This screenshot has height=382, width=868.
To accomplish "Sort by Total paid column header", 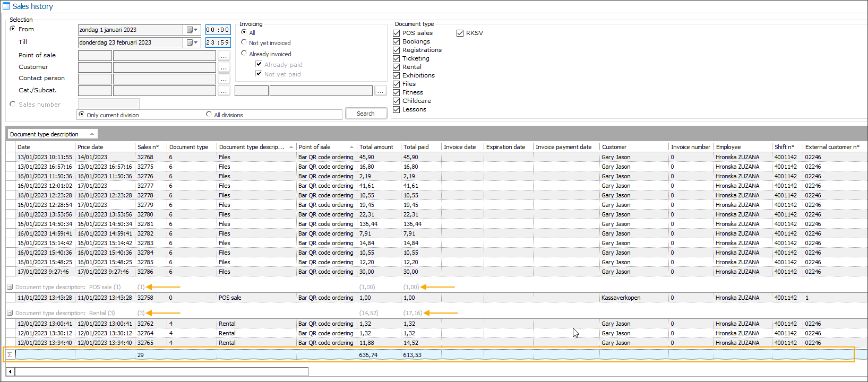I will click(x=421, y=147).
